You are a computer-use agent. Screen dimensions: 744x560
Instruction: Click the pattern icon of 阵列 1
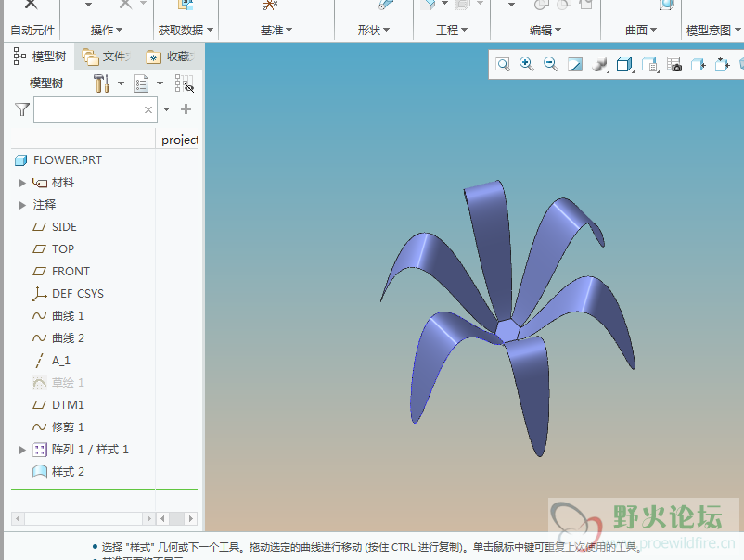pyautogui.click(x=40, y=450)
